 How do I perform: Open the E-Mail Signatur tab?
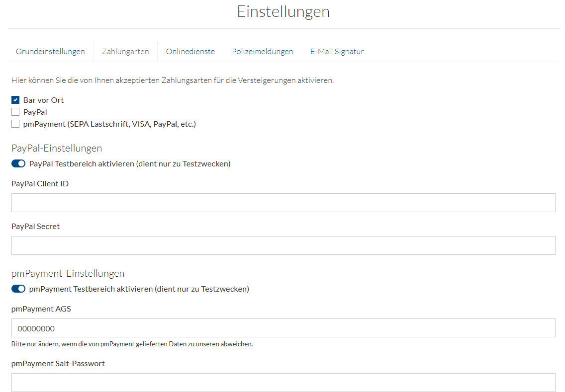click(x=337, y=52)
